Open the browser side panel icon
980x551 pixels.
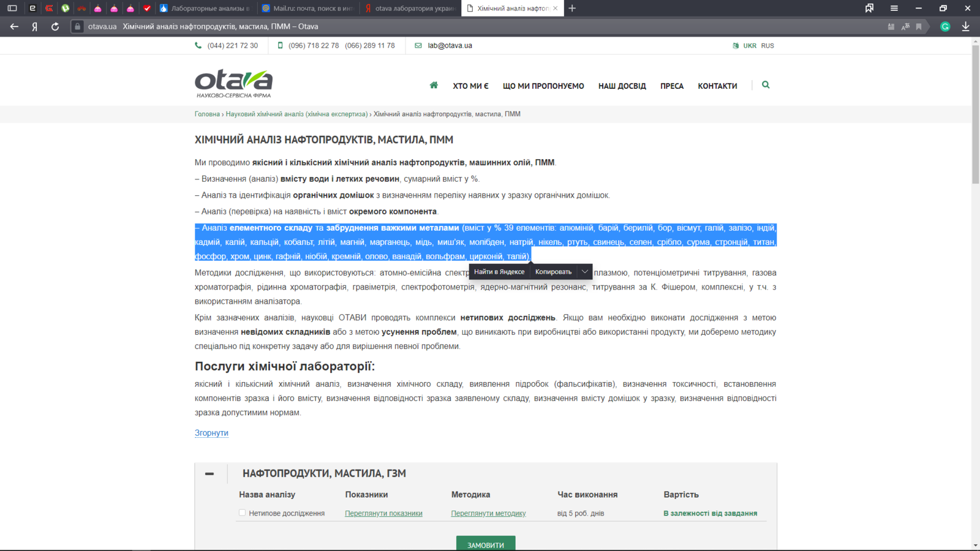[12, 9]
